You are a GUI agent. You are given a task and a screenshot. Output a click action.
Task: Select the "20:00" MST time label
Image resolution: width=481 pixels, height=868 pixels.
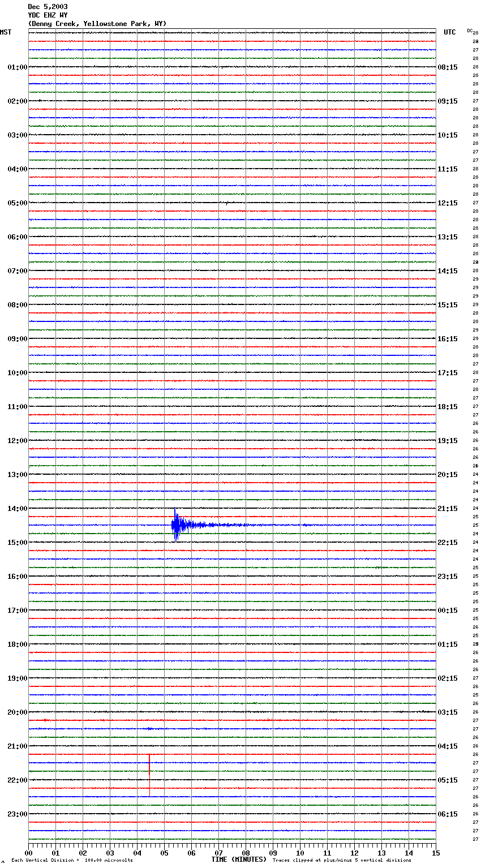18,712
